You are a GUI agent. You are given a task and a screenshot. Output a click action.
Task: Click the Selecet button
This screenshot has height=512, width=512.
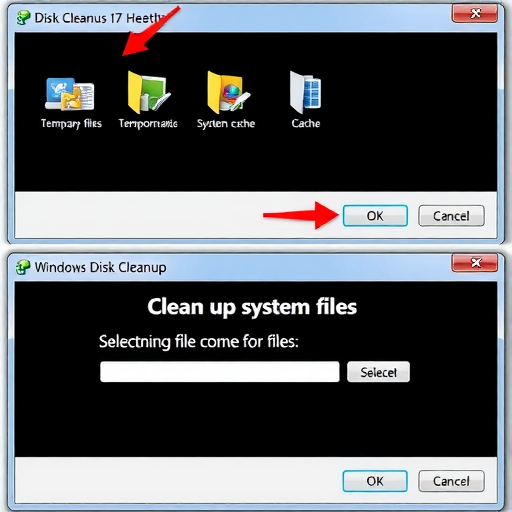click(x=378, y=372)
